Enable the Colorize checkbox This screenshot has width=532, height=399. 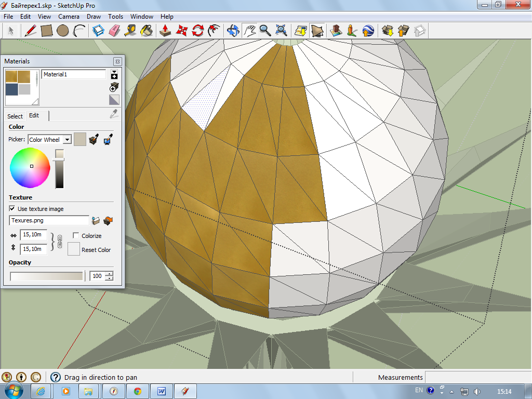point(76,235)
